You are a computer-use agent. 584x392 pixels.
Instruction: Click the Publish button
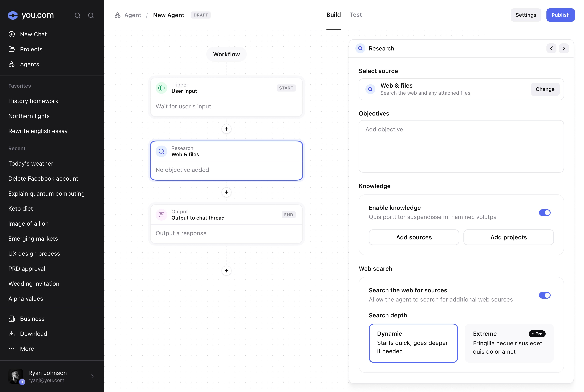[560, 15]
